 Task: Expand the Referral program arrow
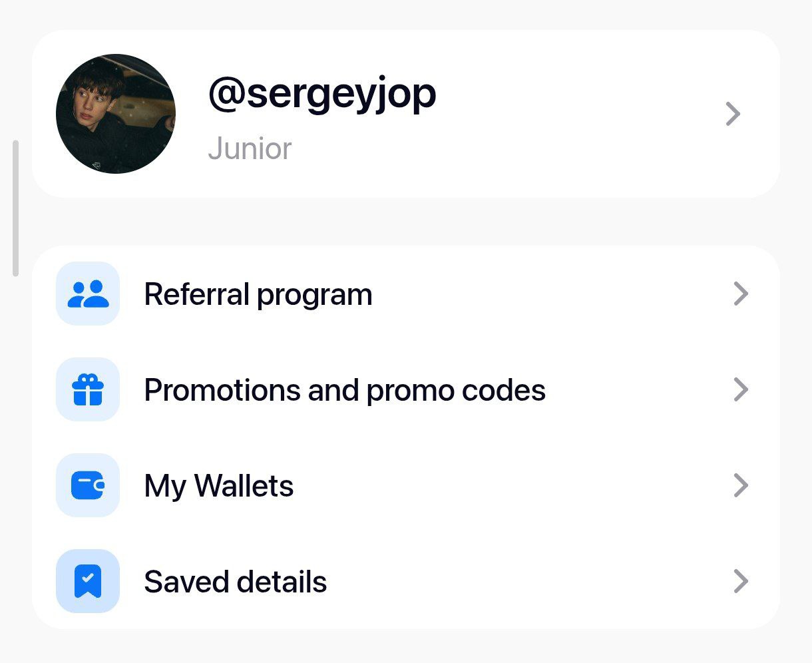[741, 294]
